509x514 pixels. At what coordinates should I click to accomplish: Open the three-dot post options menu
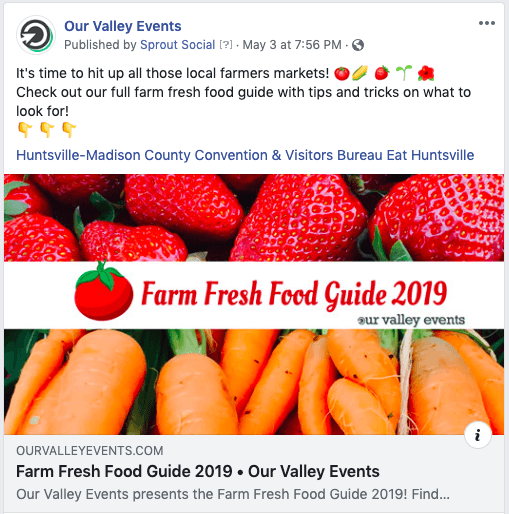point(487,23)
